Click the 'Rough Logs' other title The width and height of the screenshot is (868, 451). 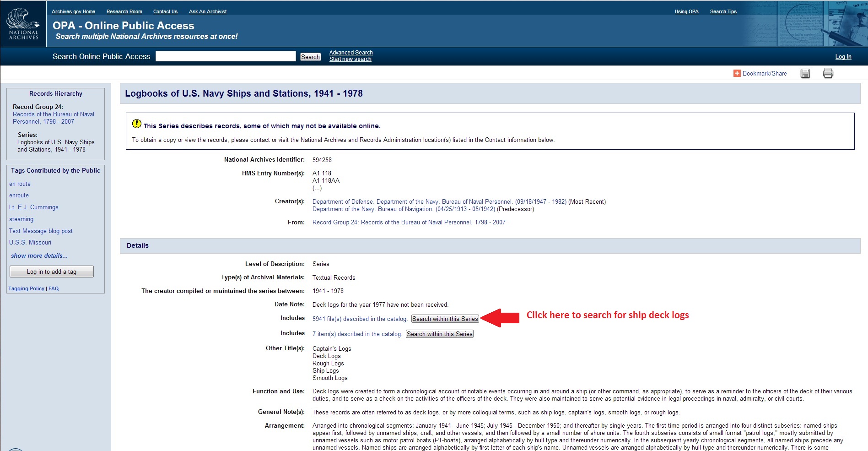coord(328,364)
